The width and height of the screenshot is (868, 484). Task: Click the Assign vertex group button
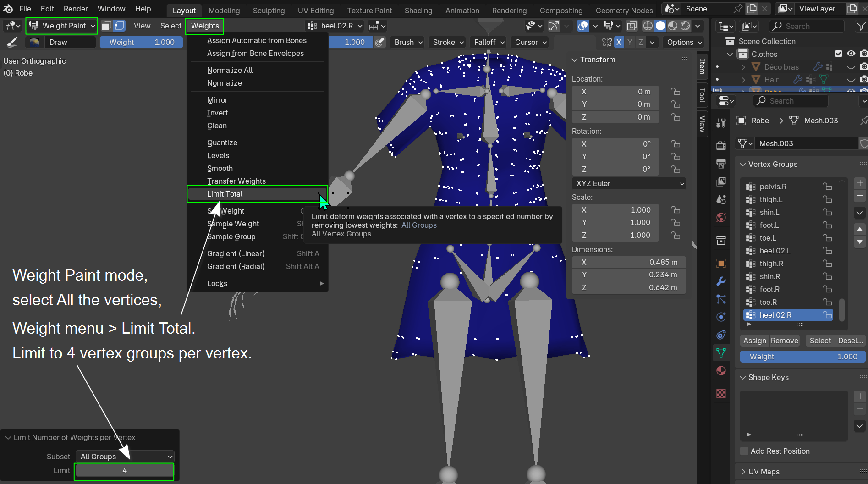[754, 341]
